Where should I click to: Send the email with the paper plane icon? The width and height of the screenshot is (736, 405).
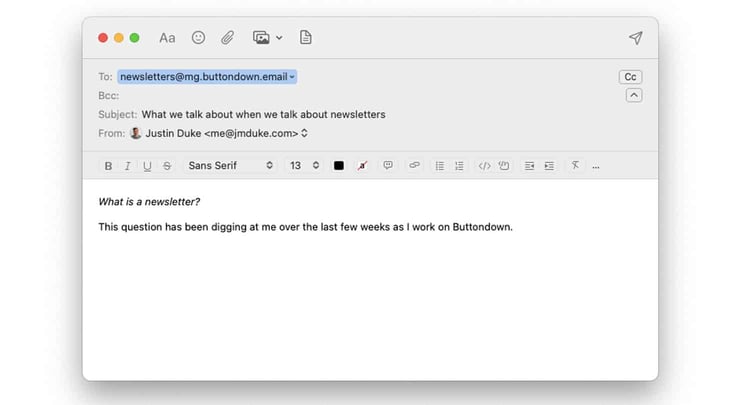[636, 38]
